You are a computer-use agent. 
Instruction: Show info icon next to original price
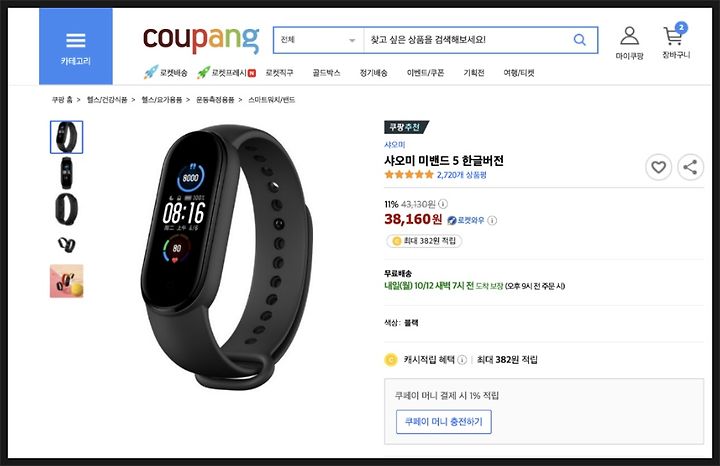[443, 204]
